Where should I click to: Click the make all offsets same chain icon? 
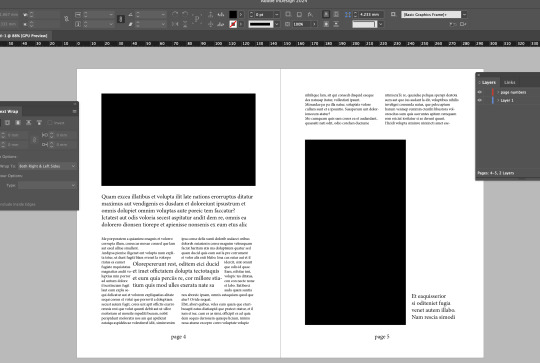pyautogui.click(x=34, y=140)
